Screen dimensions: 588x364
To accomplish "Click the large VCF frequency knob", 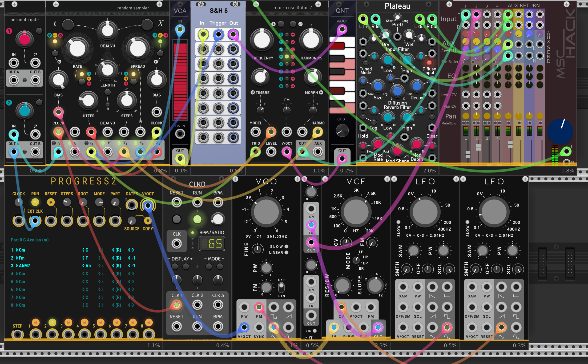I will pyautogui.click(x=356, y=212).
